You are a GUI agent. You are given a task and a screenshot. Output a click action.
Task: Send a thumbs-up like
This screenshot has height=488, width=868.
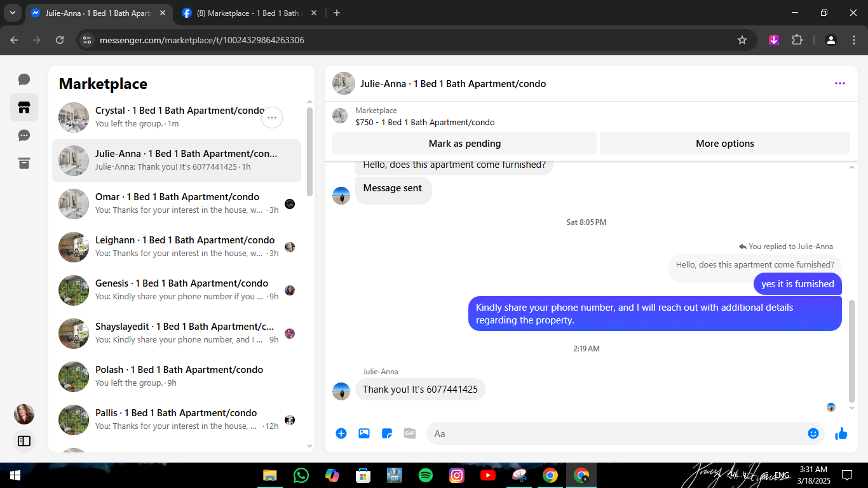(841, 433)
